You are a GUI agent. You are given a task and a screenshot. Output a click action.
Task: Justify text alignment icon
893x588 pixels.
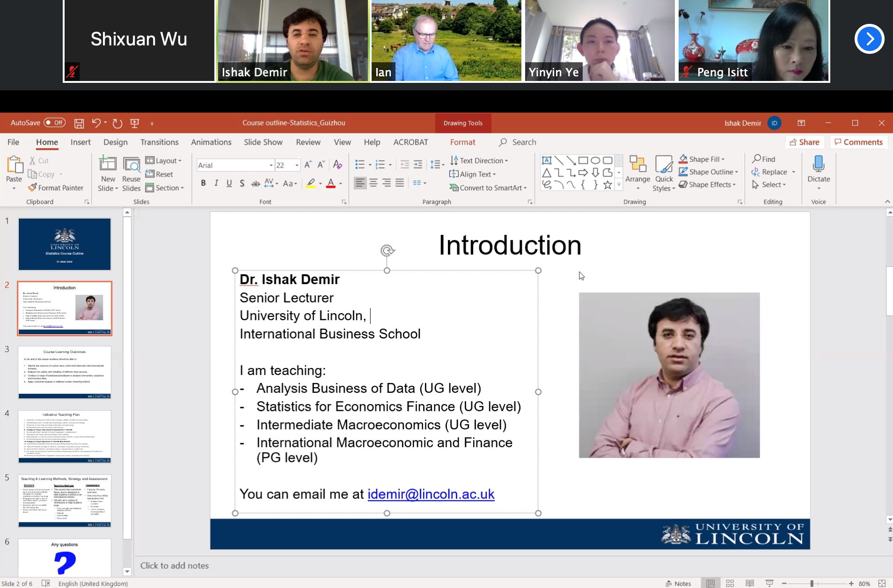coord(400,183)
